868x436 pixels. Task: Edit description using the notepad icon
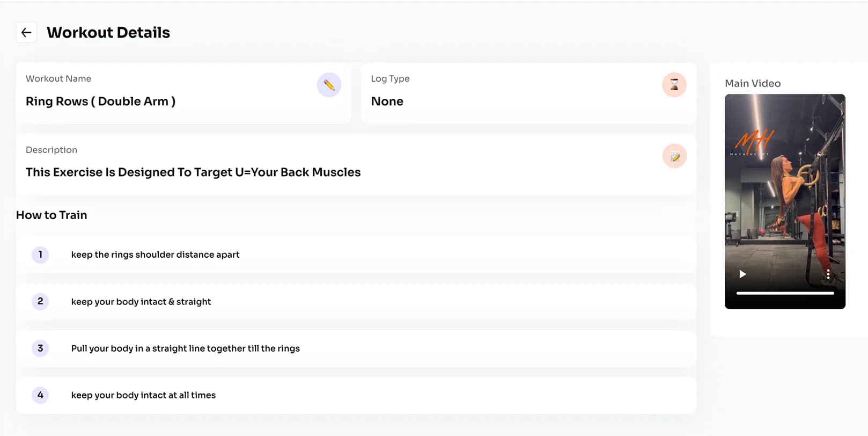pyautogui.click(x=674, y=156)
